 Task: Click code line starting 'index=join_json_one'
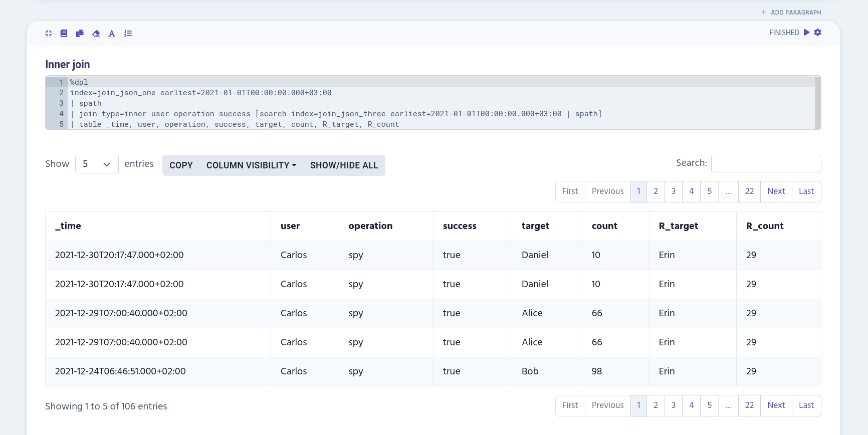coord(200,93)
